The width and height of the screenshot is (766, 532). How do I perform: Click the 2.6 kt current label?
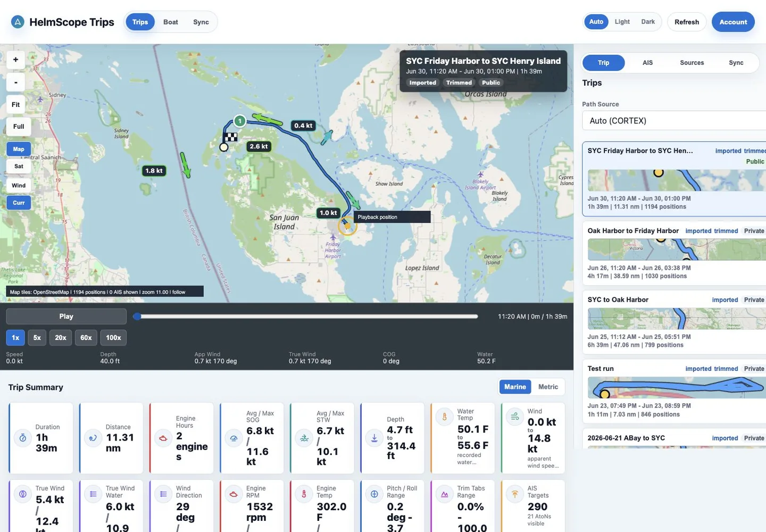[x=259, y=146]
